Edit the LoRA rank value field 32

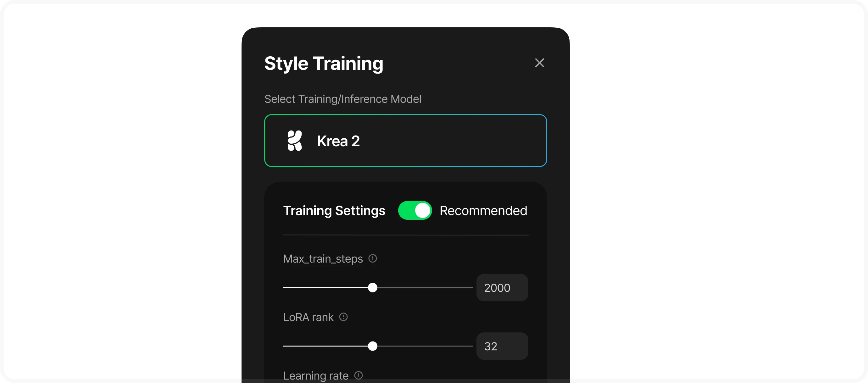pyautogui.click(x=502, y=346)
